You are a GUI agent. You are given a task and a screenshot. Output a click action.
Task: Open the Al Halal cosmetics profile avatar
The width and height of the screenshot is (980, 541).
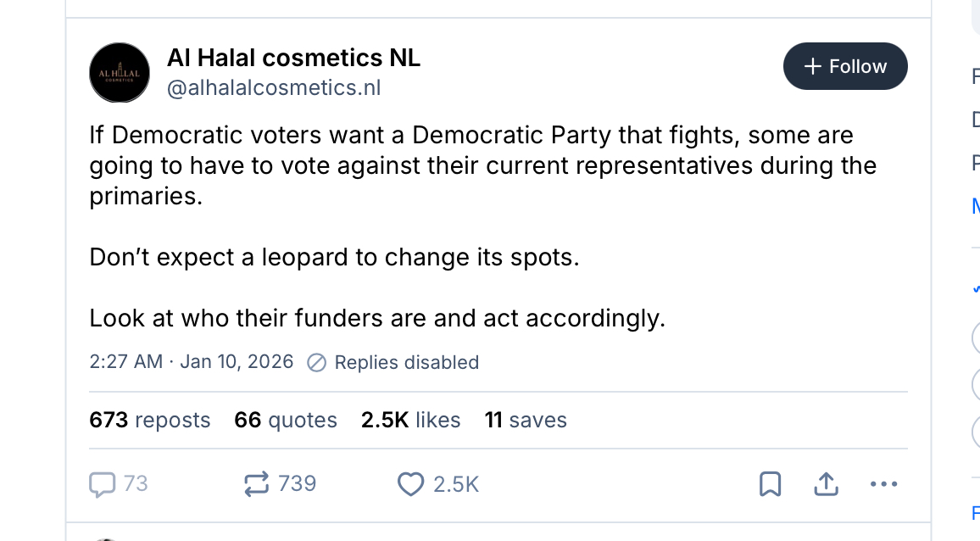(x=120, y=73)
